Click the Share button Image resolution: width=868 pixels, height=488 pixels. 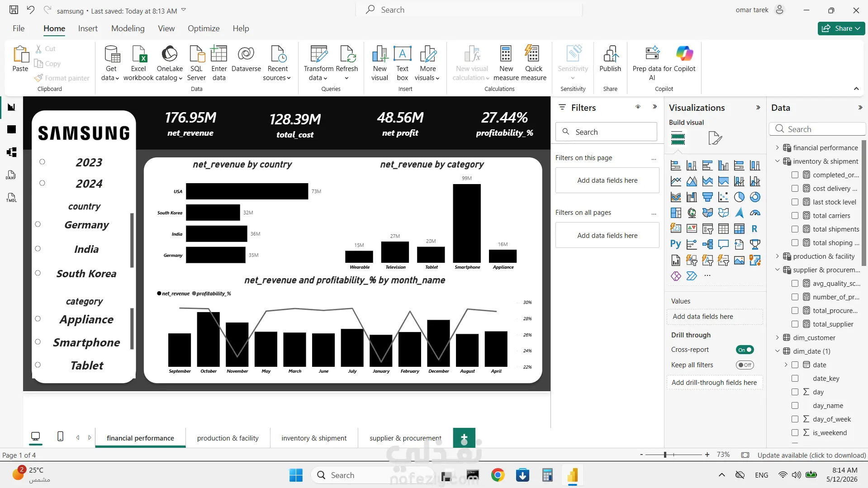[x=841, y=28]
